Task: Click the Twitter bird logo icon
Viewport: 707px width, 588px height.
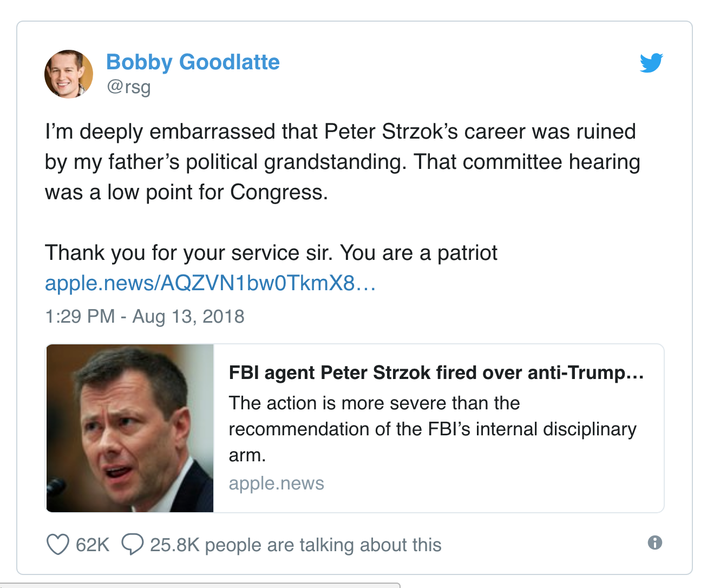Action: point(651,63)
